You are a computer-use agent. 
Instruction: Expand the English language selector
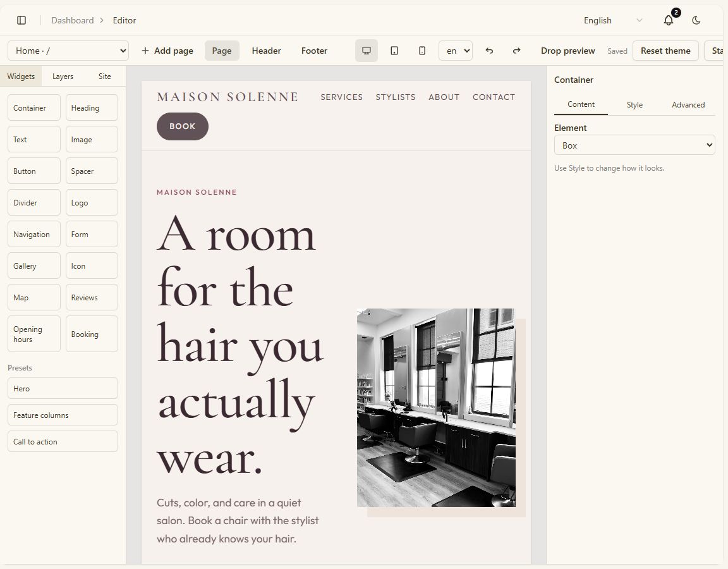[612, 20]
